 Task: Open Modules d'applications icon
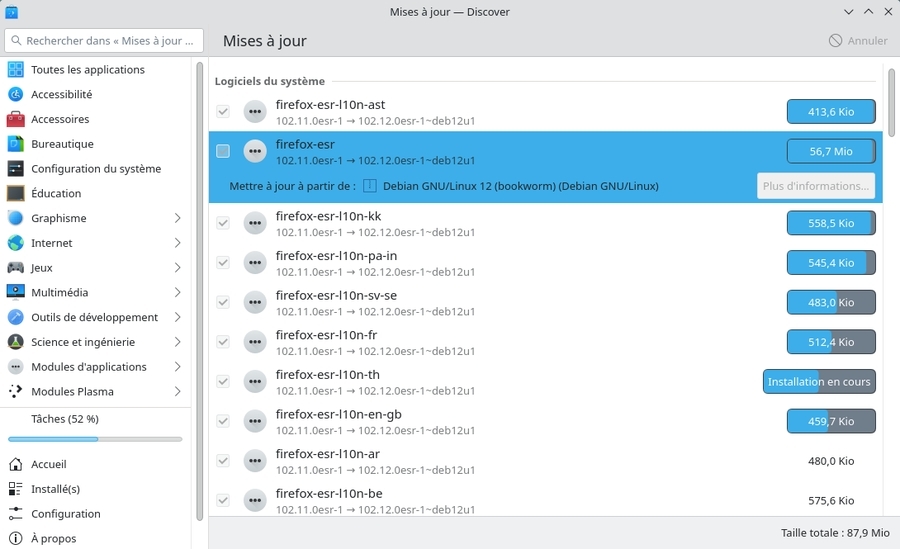[15, 366]
